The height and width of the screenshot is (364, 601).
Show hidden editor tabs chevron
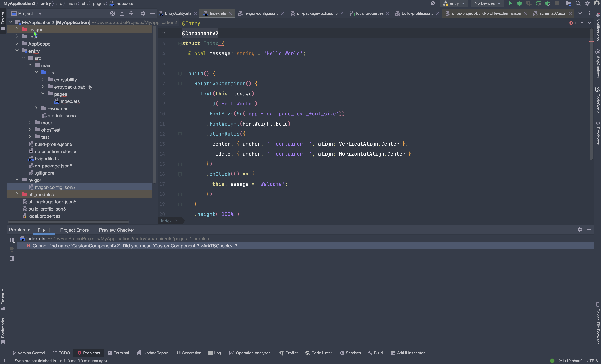[x=580, y=13]
